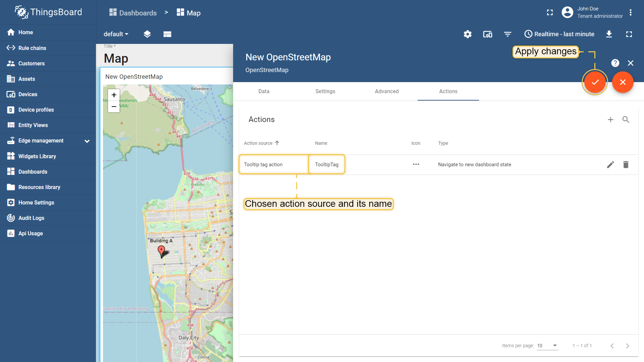Open Entity Views page
Image resolution: width=644 pixels, height=362 pixels.
click(x=48, y=125)
